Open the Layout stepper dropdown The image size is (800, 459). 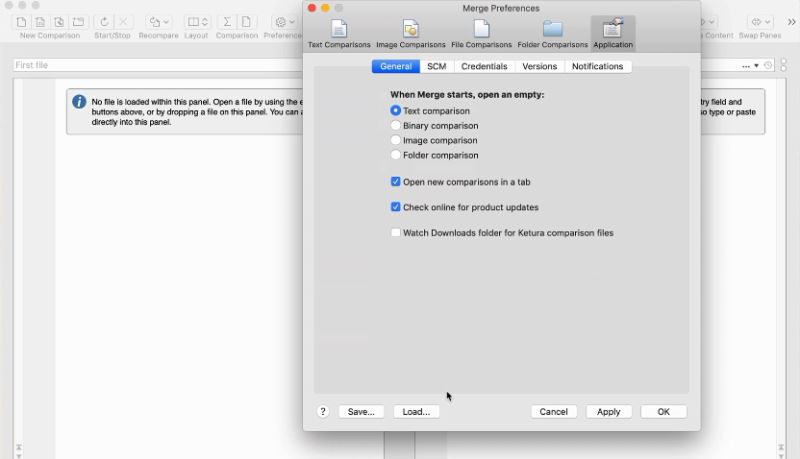(x=205, y=22)
